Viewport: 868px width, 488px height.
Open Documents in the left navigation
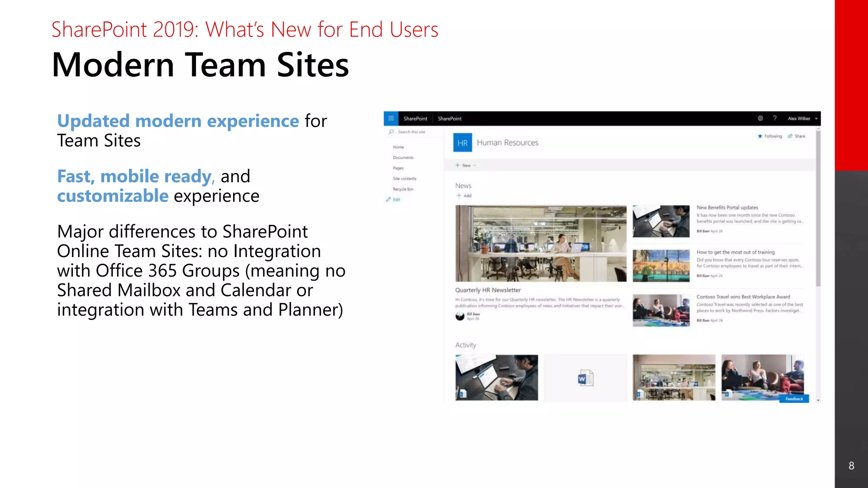[x=403, y=158]
